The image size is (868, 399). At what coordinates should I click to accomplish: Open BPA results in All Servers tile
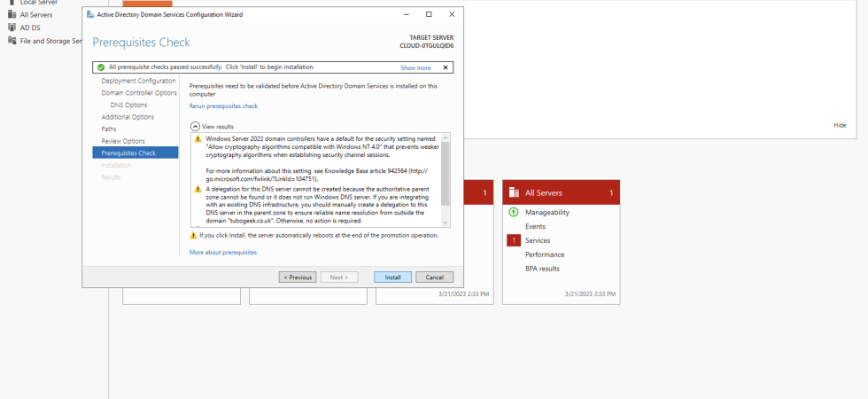[x=542, y=269]
